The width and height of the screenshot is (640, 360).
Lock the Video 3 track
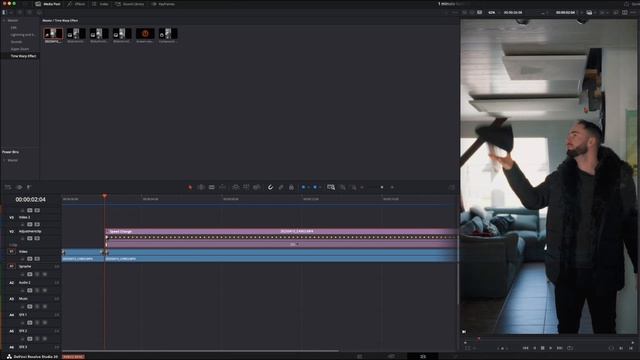point(23,224)
